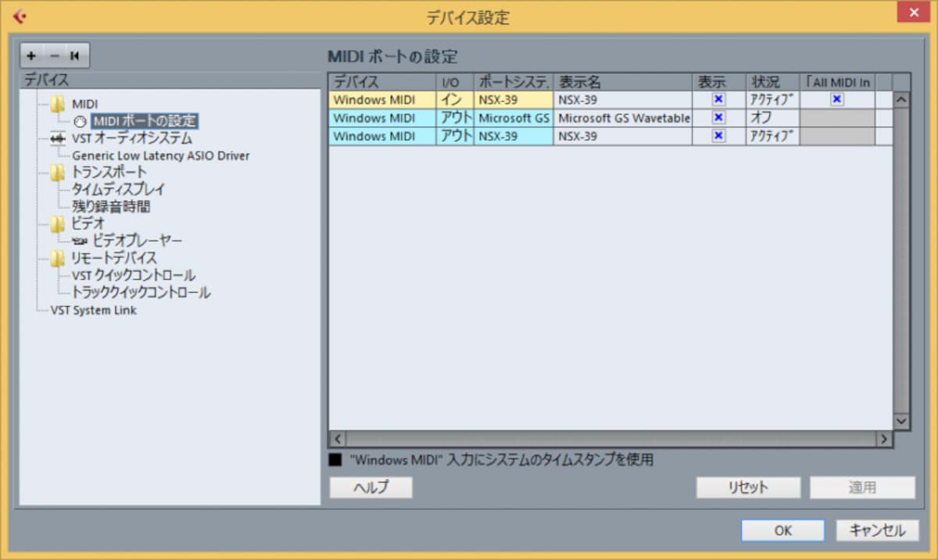Click the トランスポート folder icon
The image size is (938, 560).
point(58,172)
